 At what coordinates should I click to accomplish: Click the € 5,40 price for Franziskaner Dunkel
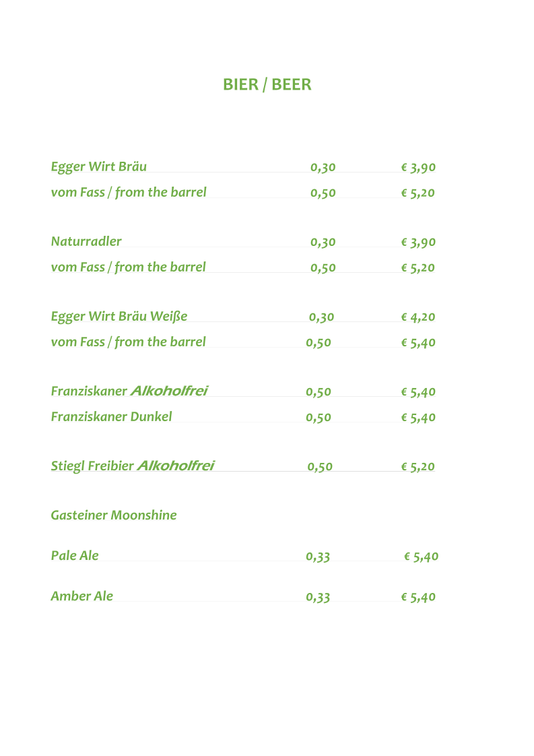coord(418,417)
